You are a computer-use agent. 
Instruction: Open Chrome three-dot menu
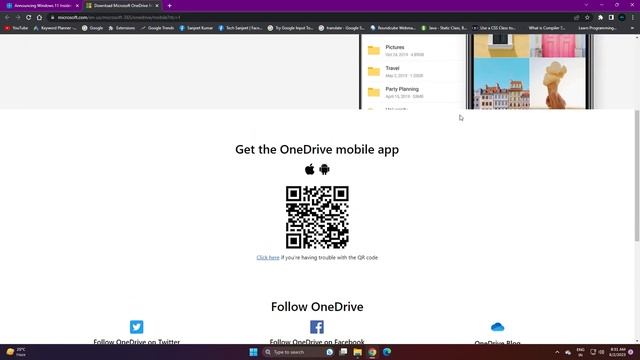[x=633, y=18]
